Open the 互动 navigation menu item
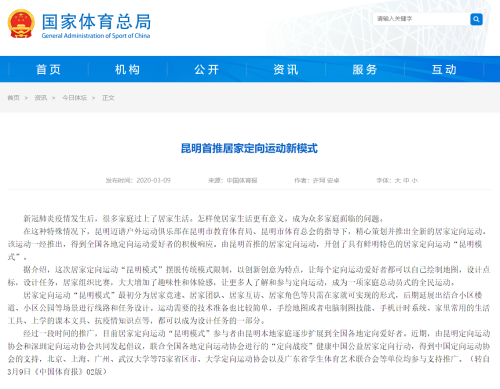Viewport: 500px width, 389px height. point(444,69)
